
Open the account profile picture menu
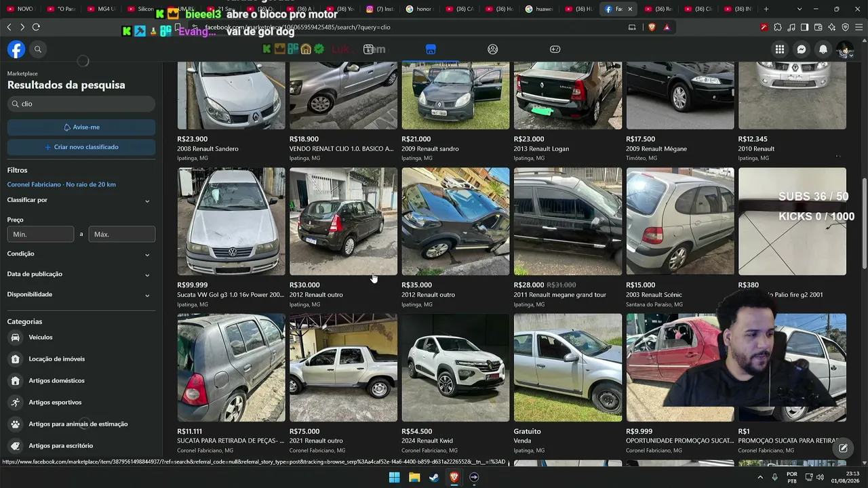[845, 49]
